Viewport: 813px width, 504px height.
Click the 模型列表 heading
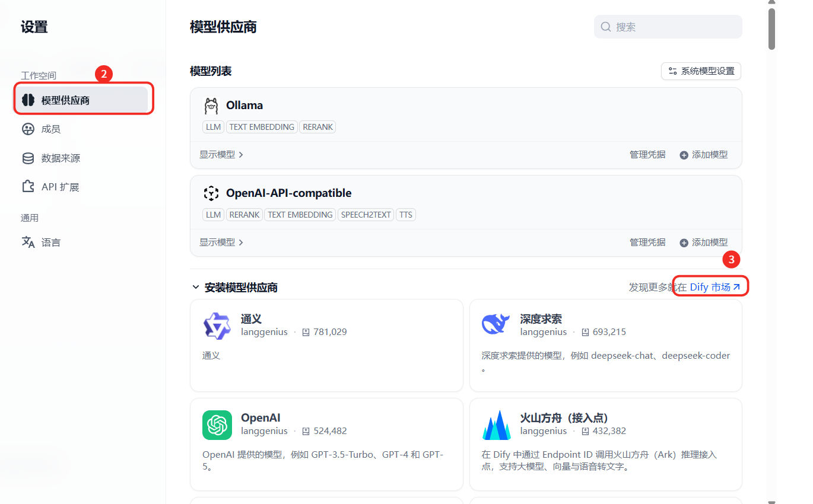[211, 71]
